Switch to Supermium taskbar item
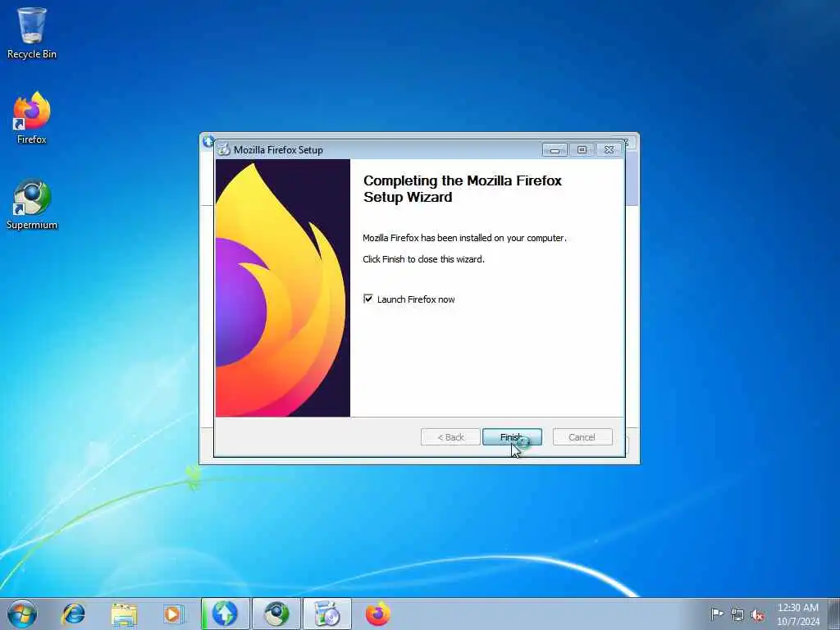840x630 pixels. point(276,614)
